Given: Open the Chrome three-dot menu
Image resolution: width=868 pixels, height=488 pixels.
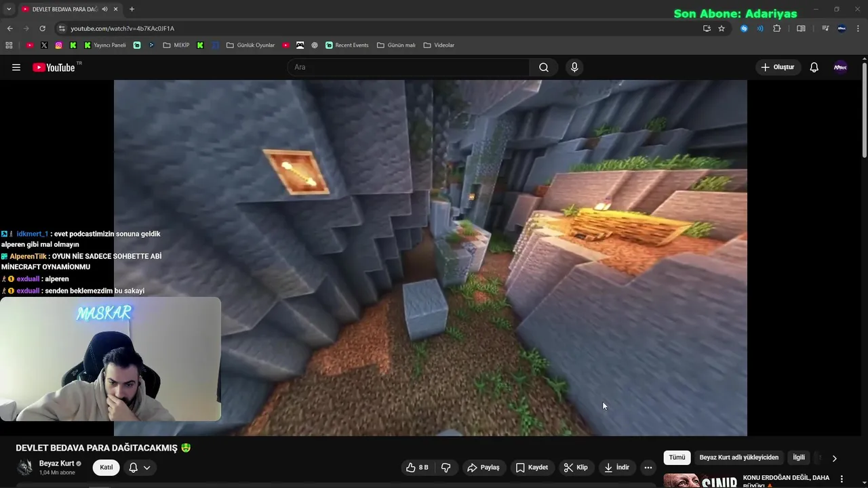Looking at the screenshot, I should [x=859, y=28].
